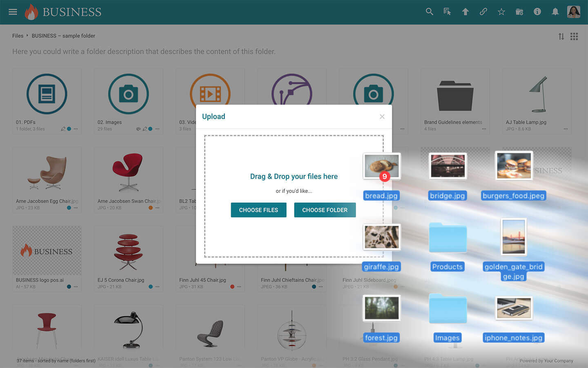Image resolution: width=588 pixels, height=368 pixels.
Task: Open more options for EJ 5 Corona Chair
Action: [x=157, y=287]
